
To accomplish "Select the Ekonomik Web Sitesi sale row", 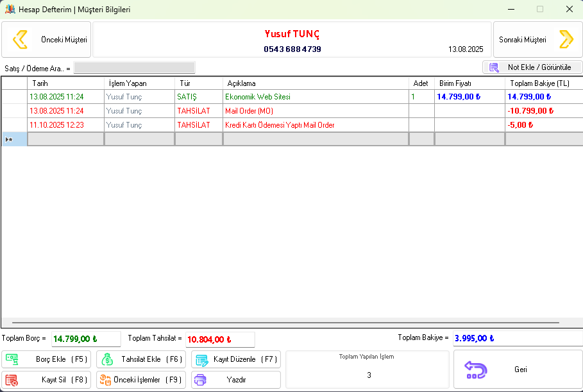I will coord(257,97).
